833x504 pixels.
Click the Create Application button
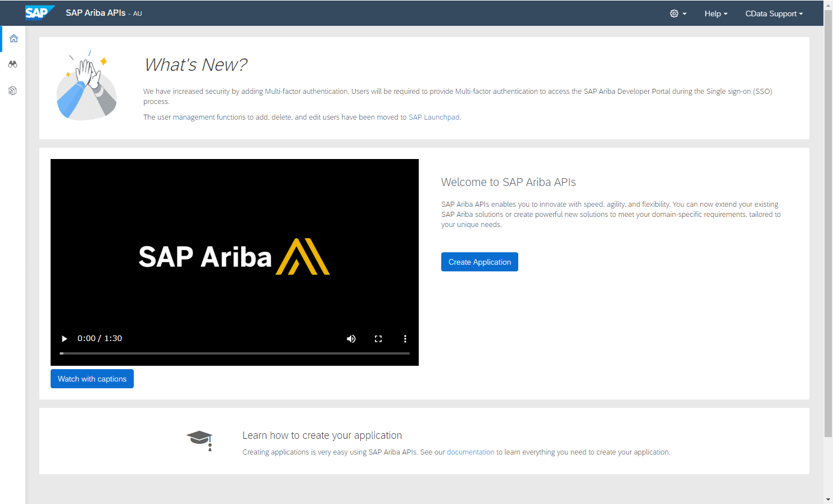point(479,262)
